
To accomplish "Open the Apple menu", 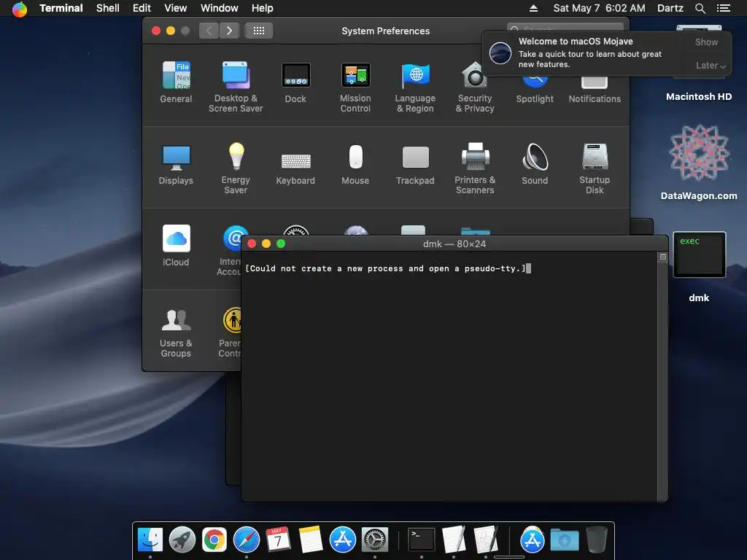I will [20, 8].
